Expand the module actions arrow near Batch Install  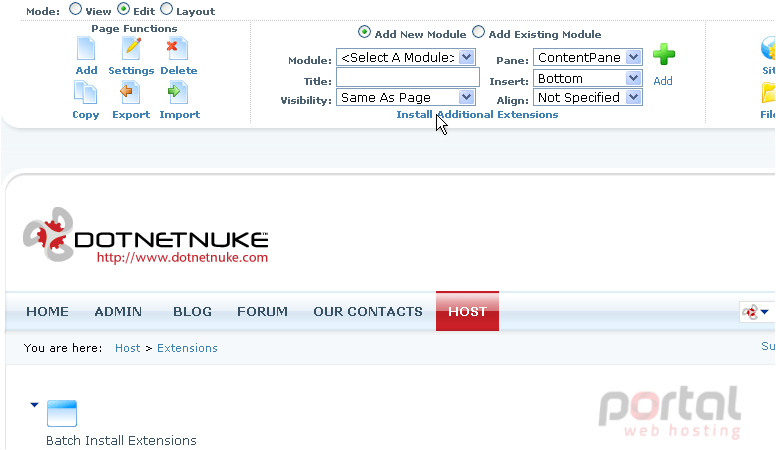34,405
